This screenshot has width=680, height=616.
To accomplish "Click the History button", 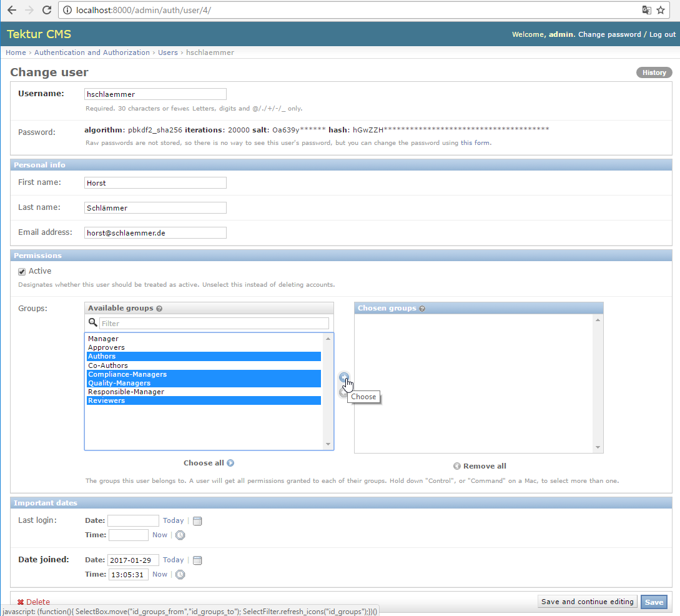I will click(654, 72).
